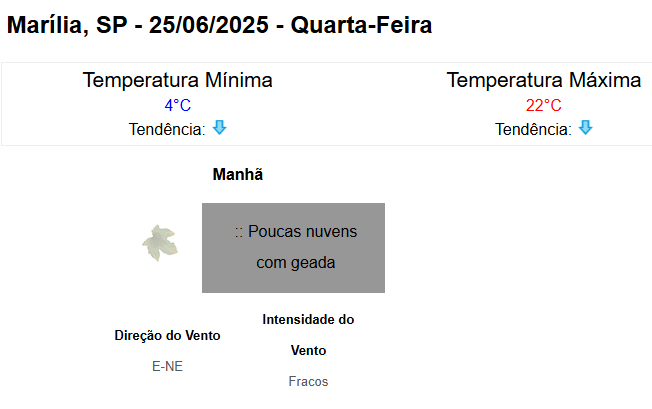Click the maximum temperature downward trend arrow
This screenshot has height=409, width=652.
(x=586, y=128)
